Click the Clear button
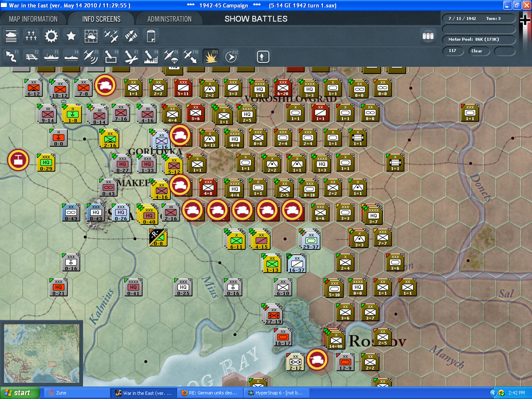Viewport: 532px width, 399px height. (x=479, y=51)
